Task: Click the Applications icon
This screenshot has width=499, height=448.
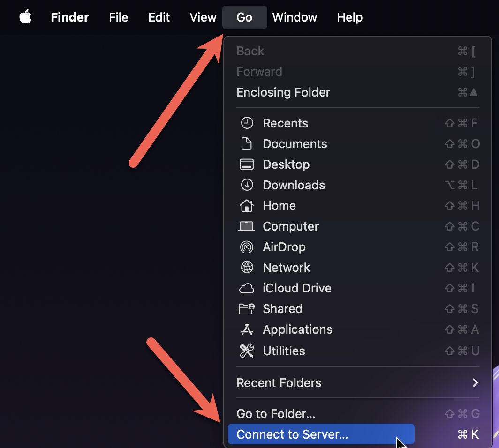Action: (248, 329)
